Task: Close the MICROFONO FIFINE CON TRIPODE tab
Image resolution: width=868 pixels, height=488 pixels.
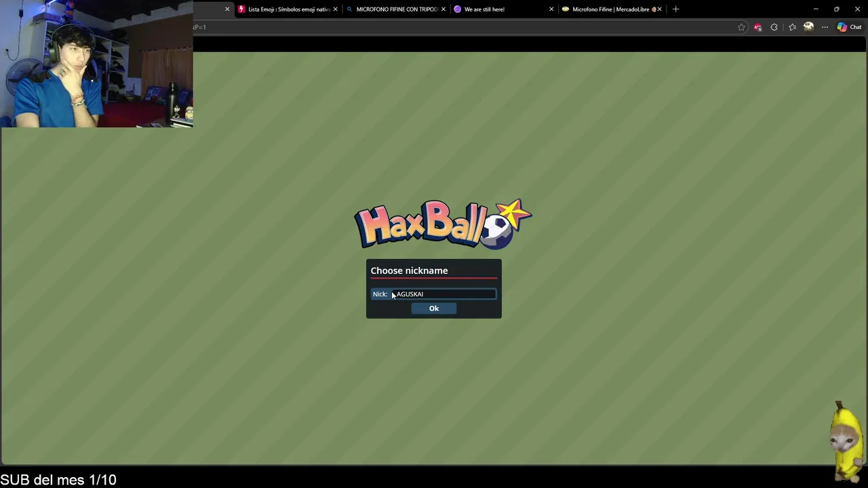Action: (x=443, y=9)
